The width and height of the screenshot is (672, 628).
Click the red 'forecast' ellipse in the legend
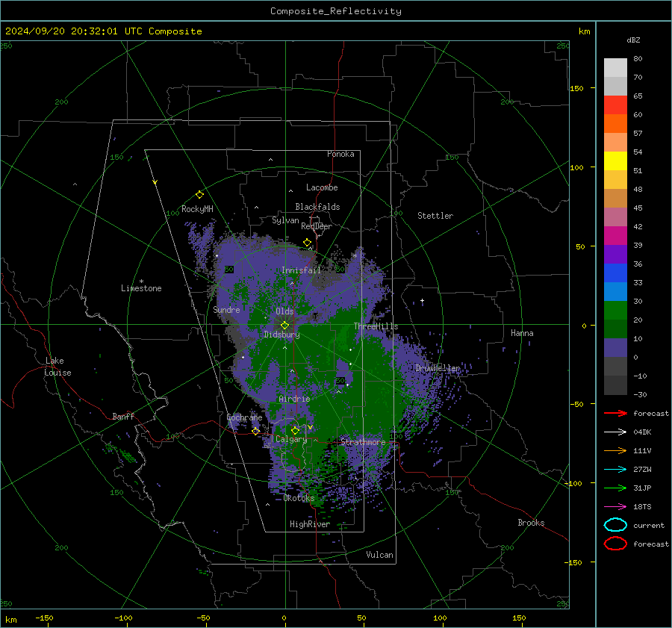[615, 544]
